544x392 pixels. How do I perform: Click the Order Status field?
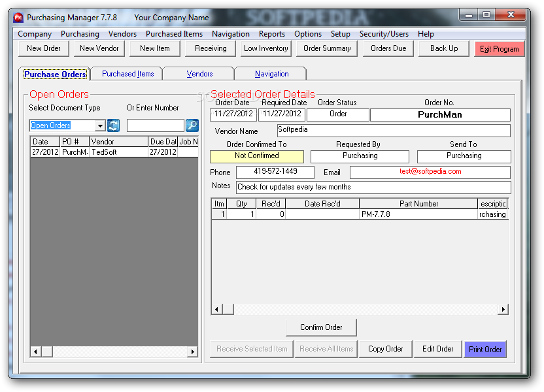(338, 114)
